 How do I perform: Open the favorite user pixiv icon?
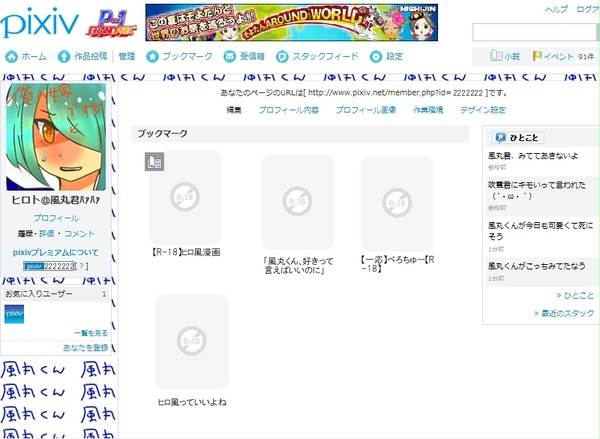coord(14,314)
